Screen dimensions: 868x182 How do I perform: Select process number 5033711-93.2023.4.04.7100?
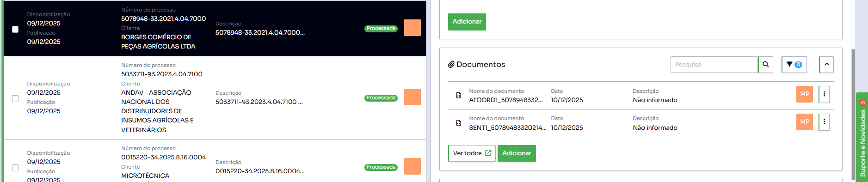point(162,74)
